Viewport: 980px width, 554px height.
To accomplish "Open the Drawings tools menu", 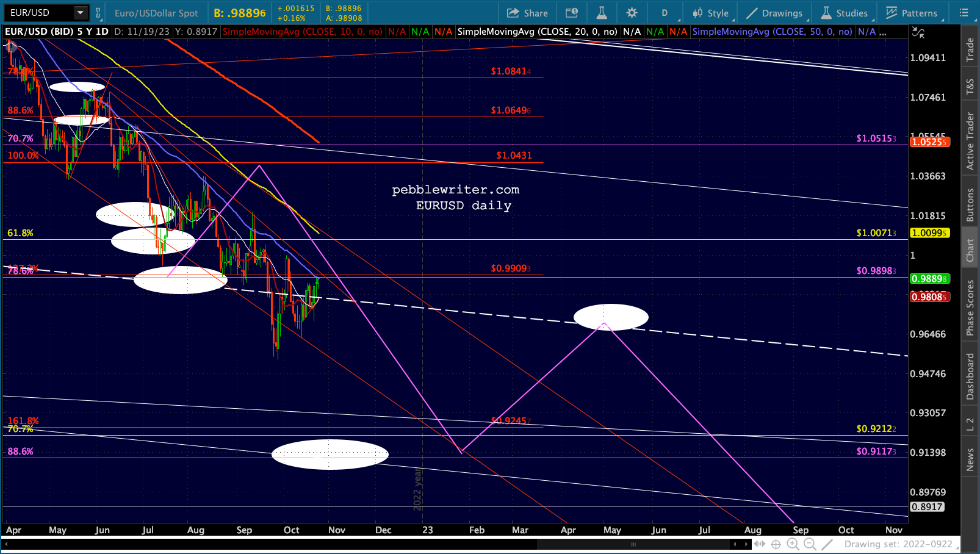I will coord(775,13).
